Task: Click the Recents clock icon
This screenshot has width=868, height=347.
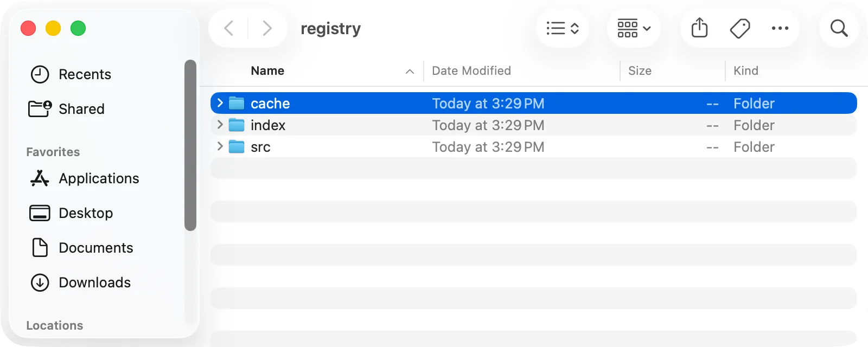Action: click(x=40, y=74)
